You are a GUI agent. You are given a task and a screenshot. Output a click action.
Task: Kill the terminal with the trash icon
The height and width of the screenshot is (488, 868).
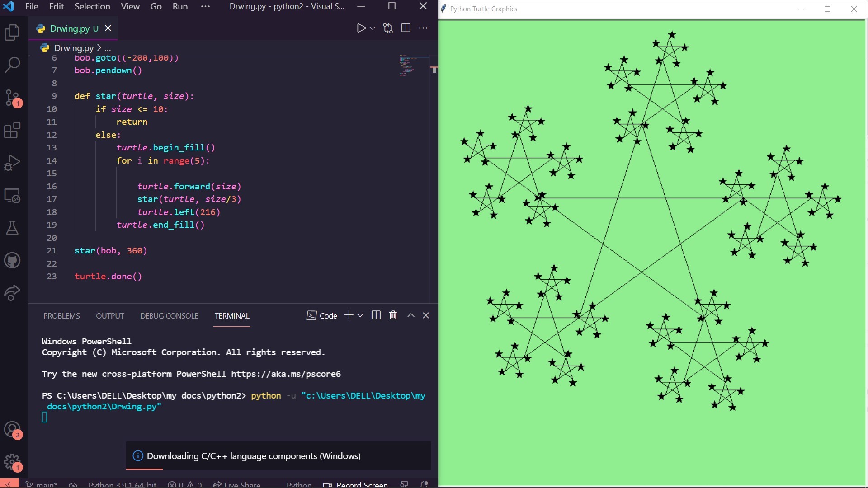pos(393,315)
